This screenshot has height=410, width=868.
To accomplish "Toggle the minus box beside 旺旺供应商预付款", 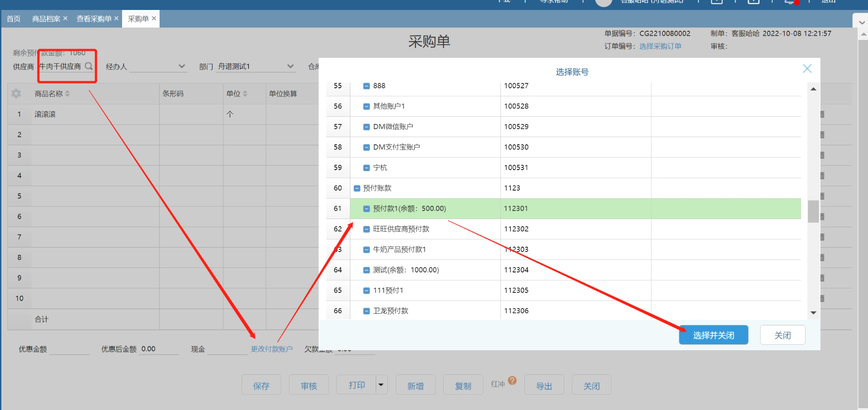I will point(367,229).
